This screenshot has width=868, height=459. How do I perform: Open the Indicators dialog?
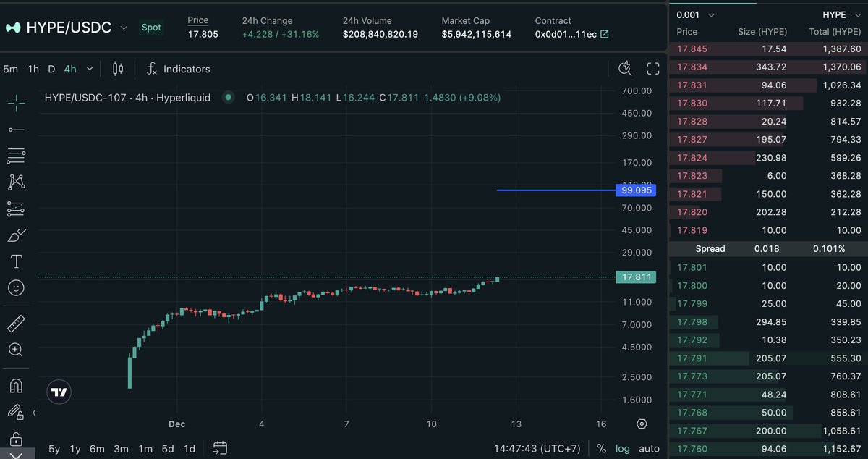178,69
